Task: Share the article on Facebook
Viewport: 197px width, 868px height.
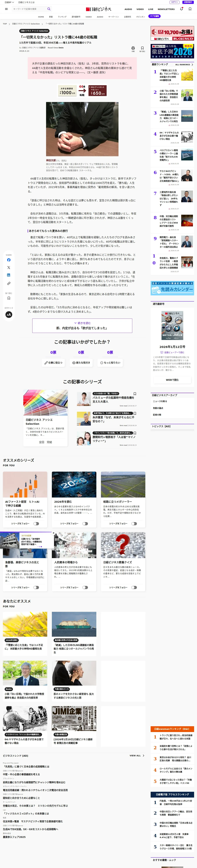Action: (x=9, y=260)
